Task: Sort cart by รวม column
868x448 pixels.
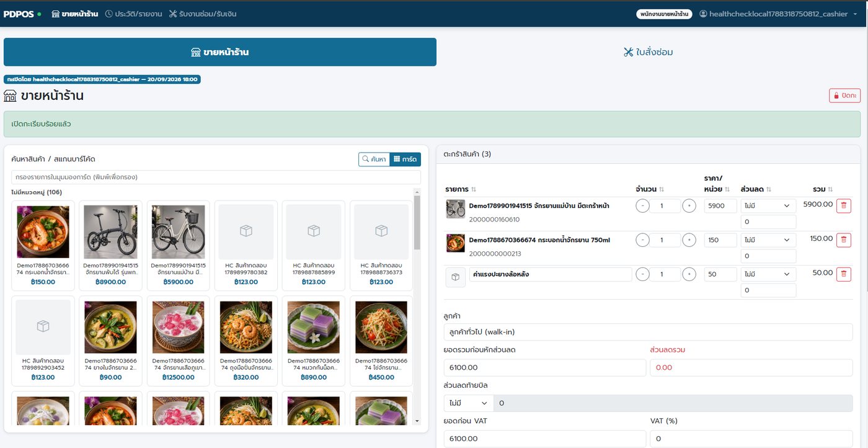Action: coord(824,189)
